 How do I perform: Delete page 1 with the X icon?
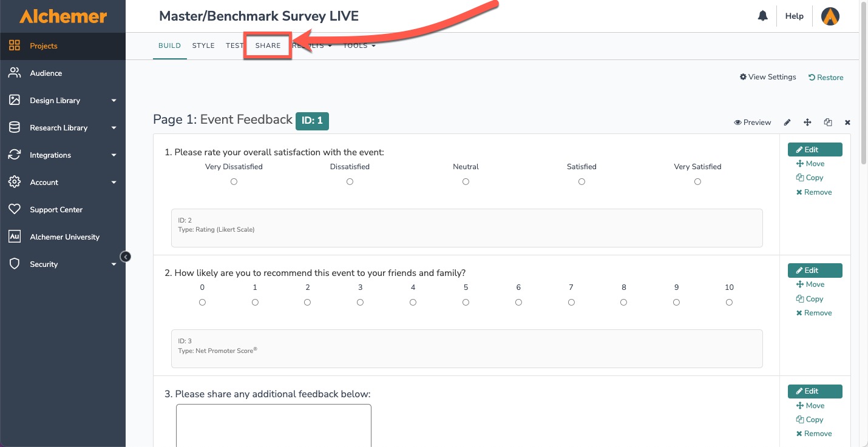click(847, 123)
